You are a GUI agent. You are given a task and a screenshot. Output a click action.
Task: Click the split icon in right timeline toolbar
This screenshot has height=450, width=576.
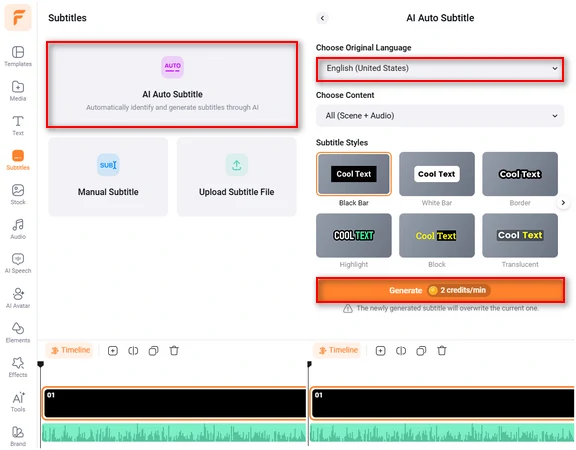[401, 351]
